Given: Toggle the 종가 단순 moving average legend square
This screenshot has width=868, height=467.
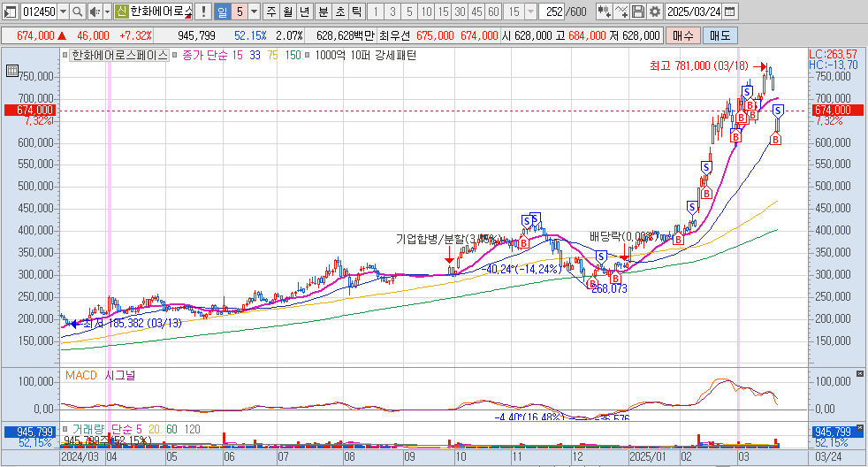Looking at the screenshot, I should [174, 55].
